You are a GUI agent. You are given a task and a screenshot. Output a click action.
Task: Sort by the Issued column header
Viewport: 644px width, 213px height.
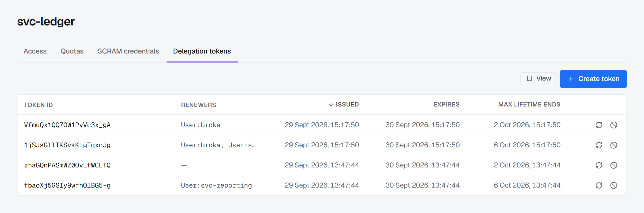(x=344, y=105)
